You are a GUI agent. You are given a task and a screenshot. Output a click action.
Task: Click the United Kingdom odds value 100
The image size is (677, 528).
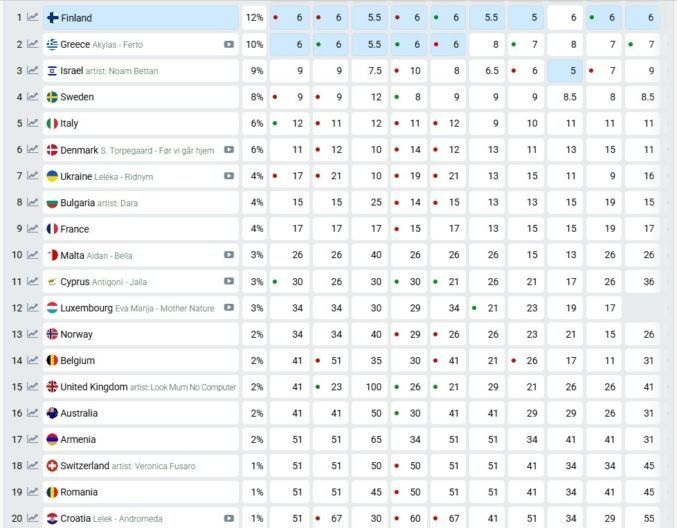tap(374, 387)
